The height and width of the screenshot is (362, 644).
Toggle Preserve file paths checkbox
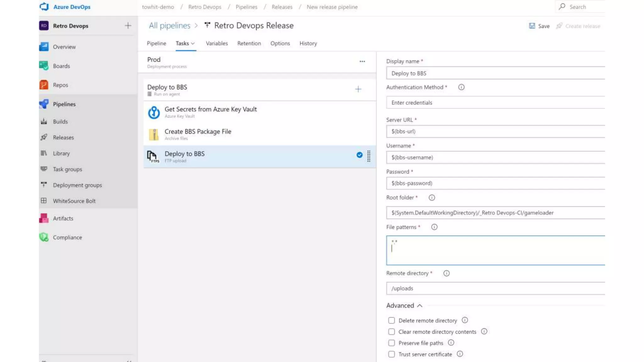click(x=391, y=343)
